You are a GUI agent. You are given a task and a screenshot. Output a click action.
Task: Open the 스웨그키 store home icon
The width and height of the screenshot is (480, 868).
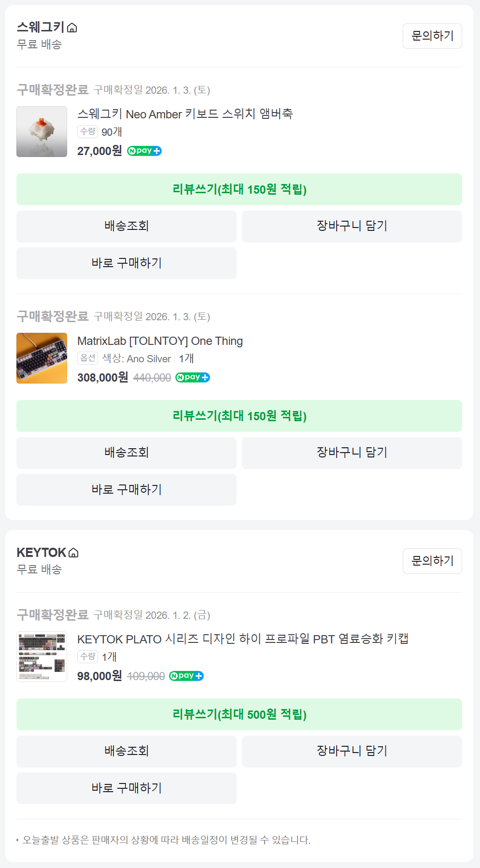(x=72, y=28)
